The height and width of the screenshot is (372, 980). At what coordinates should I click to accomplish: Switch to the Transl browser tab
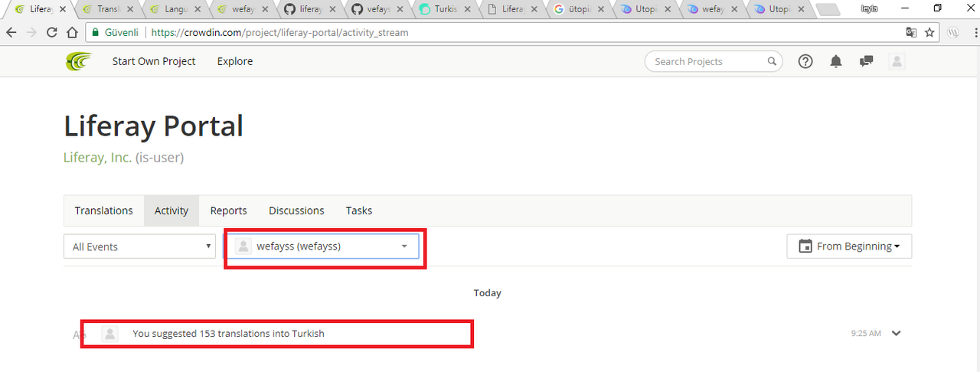pyautogui.click(x=106, y=9)
